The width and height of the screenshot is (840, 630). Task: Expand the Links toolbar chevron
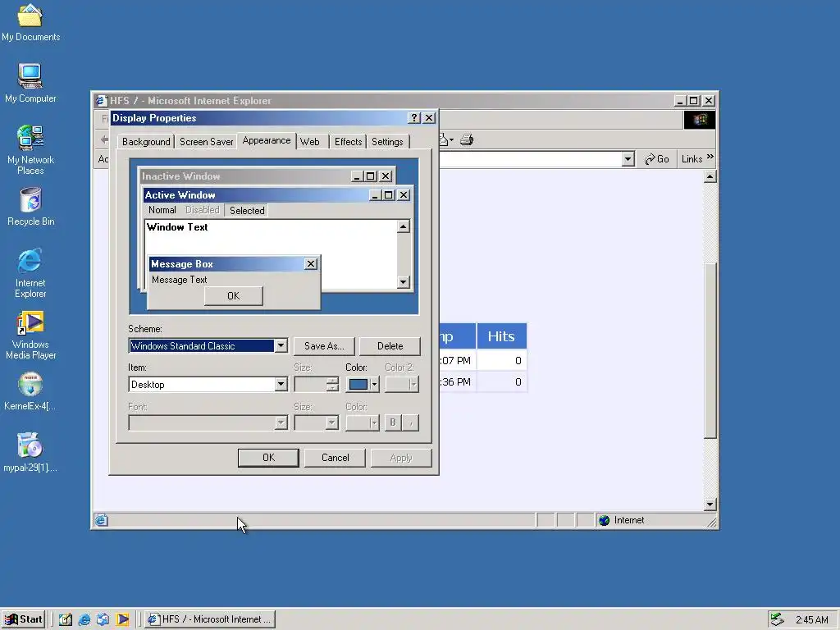[x=710, y=157]
